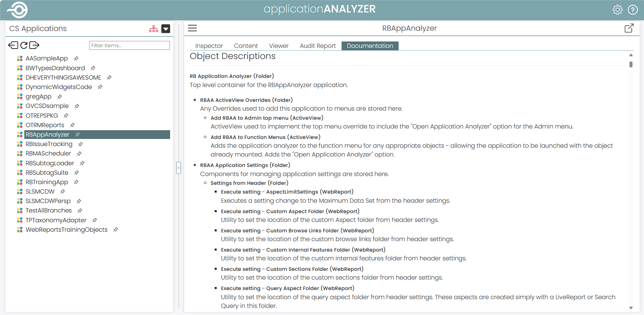Select AASampleApp in the applications list
Screen dimensions: 644x315
click(47, 58)
